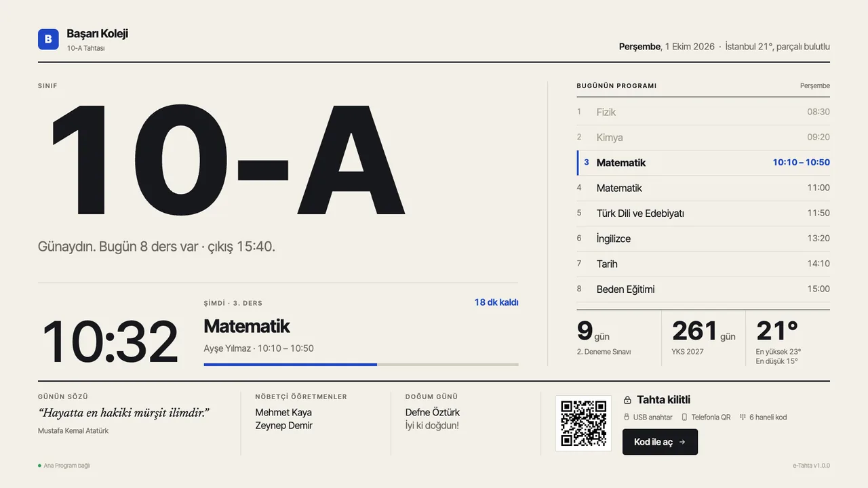Viewport: 868px width, 488px height.
Task: Click the author name Mustafa Kemal Atatürk
Action: tap(73, 431)
